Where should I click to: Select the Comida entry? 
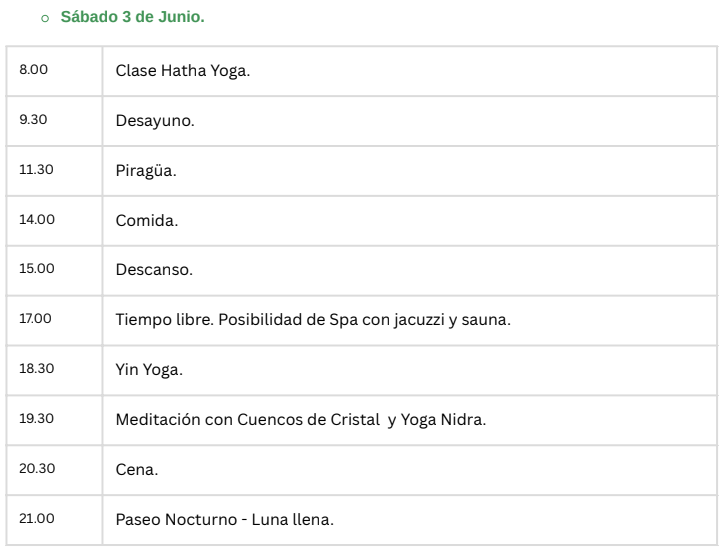tap(147, 220)
